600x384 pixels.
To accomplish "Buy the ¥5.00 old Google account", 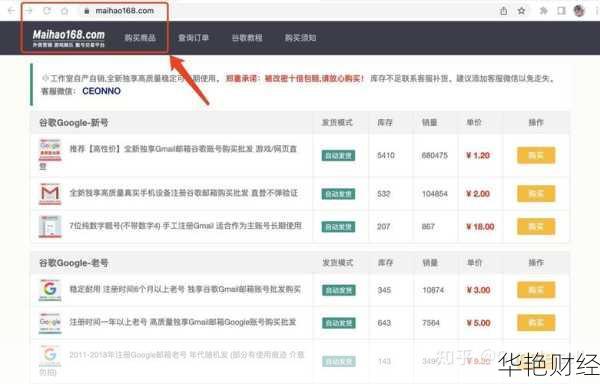I will (536, 323).
